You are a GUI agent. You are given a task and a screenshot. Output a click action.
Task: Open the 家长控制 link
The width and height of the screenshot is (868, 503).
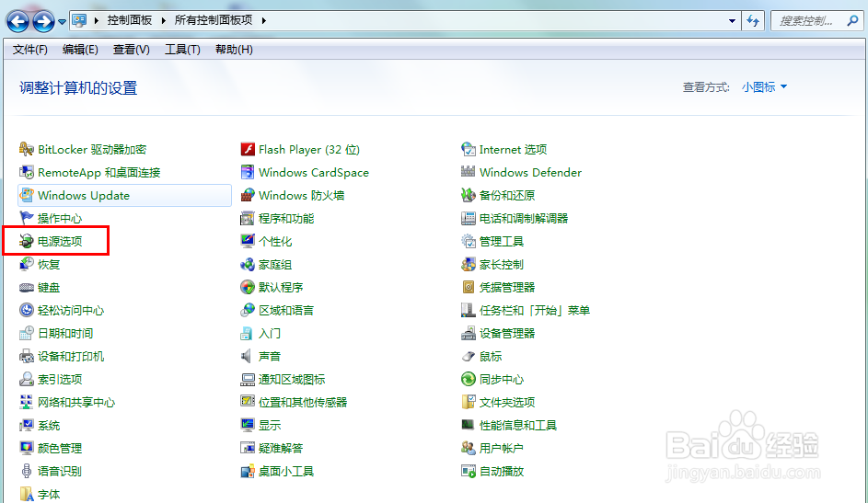[x=502, y=264]
